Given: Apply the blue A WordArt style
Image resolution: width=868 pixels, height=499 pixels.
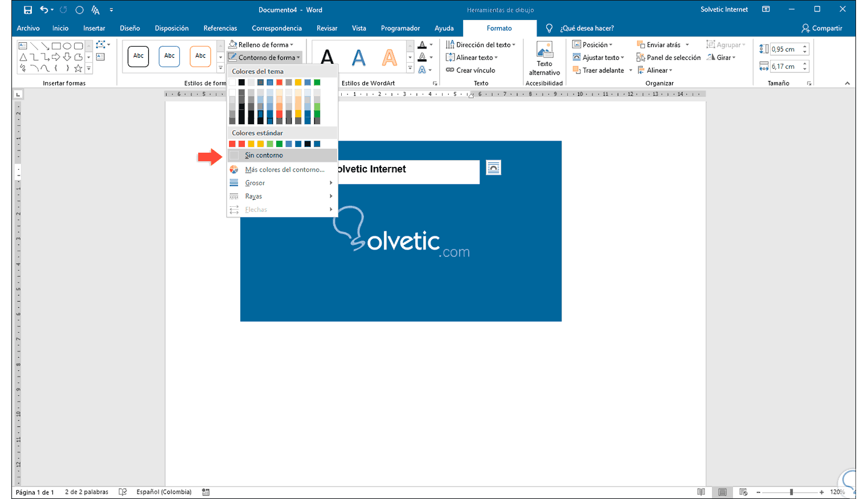Looking at the screenshot, I should coord(358,57).
